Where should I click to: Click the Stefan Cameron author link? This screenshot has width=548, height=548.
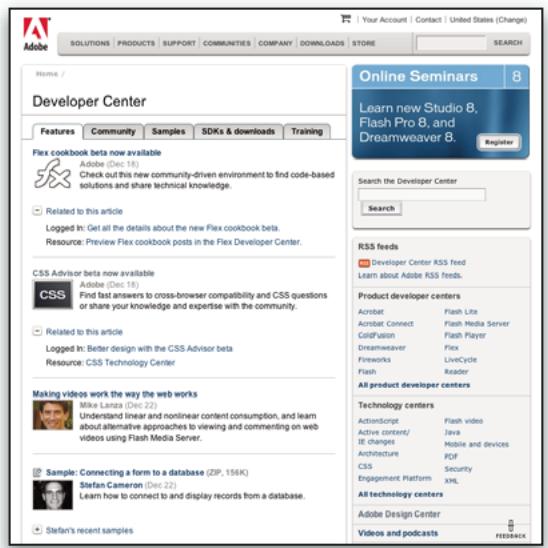111,485
